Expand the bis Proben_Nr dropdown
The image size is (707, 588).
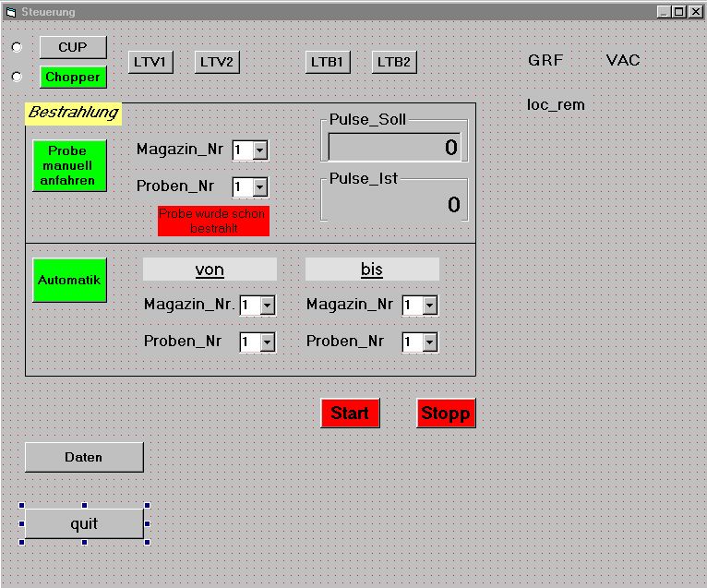(x=429, y=342)
